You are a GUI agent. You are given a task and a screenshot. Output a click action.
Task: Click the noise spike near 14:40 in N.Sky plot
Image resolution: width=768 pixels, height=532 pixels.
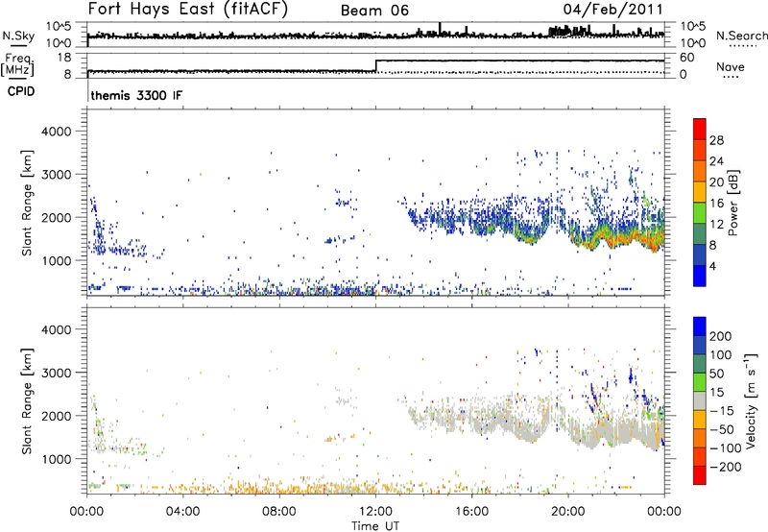tap(440, 29)
